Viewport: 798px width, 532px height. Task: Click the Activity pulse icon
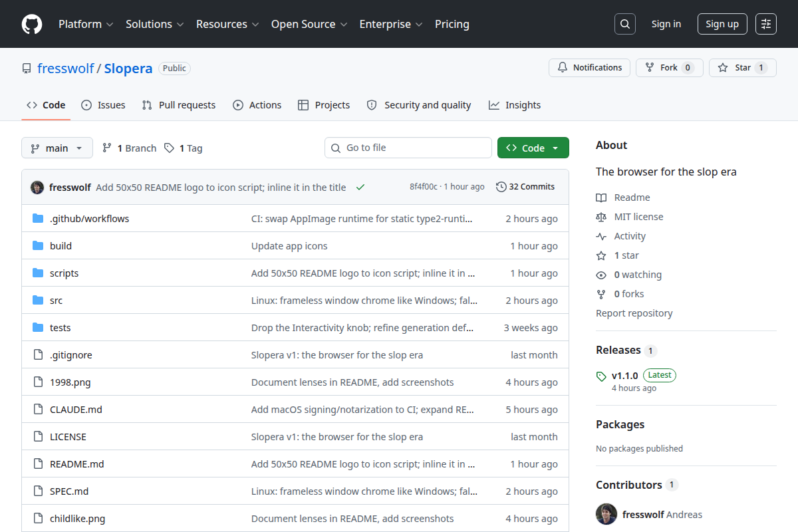coord(601,236)
